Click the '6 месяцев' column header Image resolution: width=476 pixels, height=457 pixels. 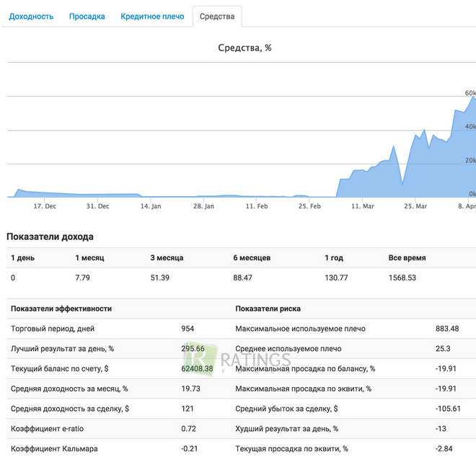[x=252, y=258]
